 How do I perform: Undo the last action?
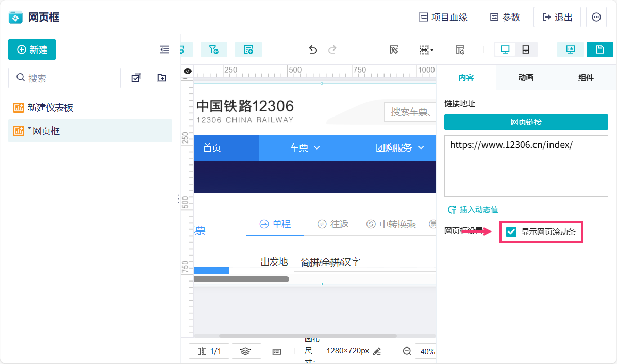[x=313, y=49]
